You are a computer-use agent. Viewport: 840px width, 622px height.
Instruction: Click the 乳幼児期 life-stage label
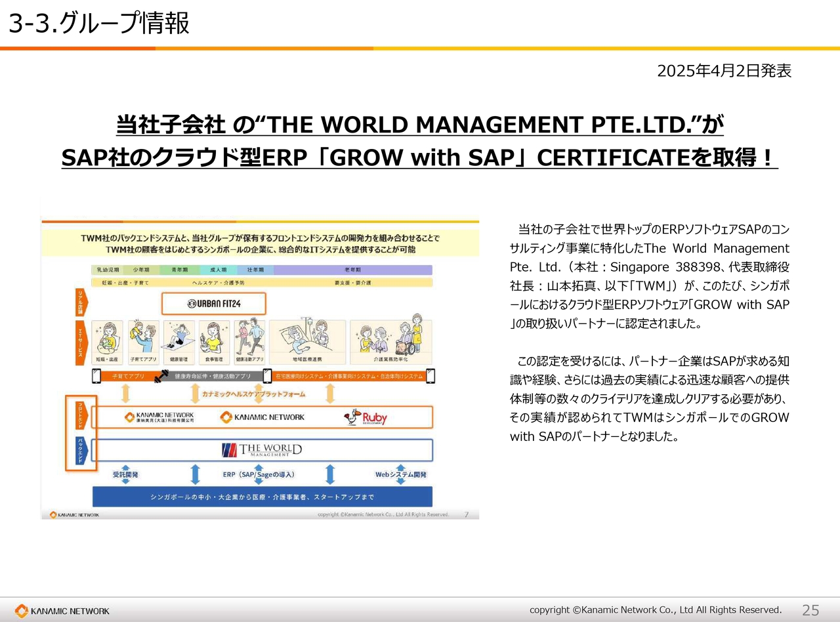pos(108,270)
